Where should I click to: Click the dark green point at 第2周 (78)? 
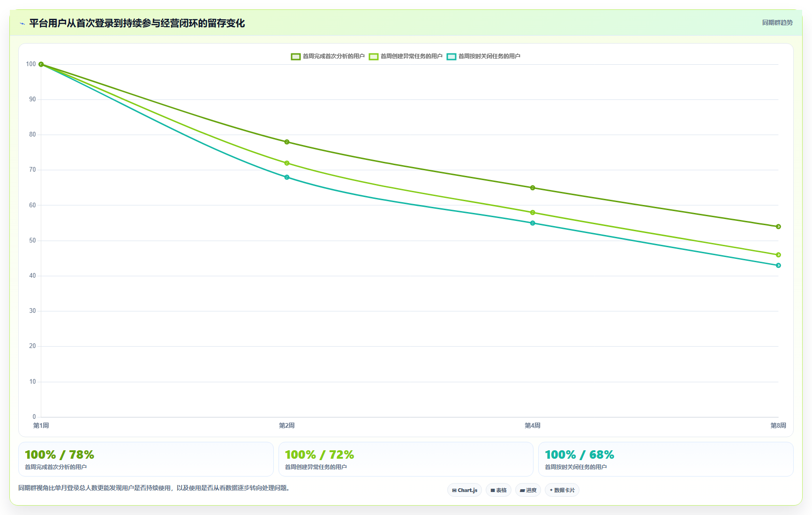pos(287,142)
